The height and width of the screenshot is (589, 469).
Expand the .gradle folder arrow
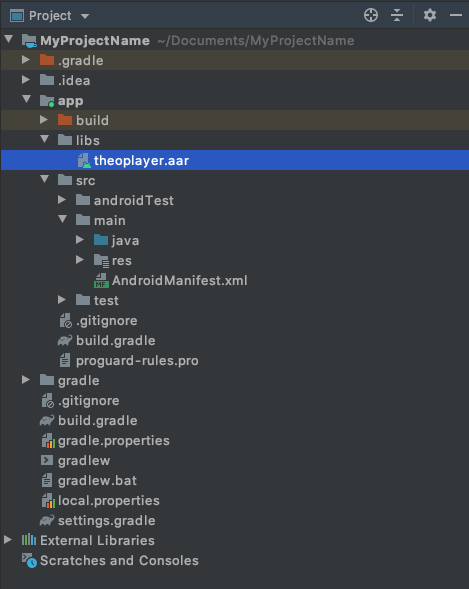pyautogui.click(x=26, y=60)
